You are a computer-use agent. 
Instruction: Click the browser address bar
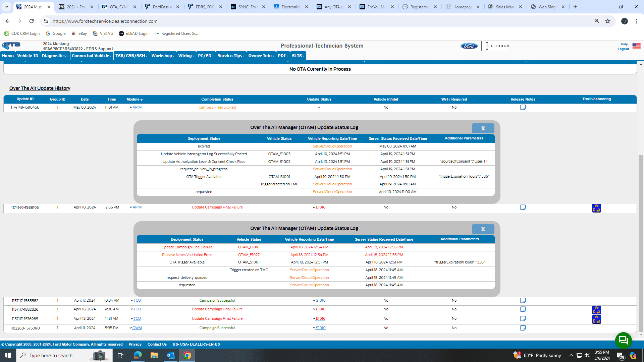319,21
